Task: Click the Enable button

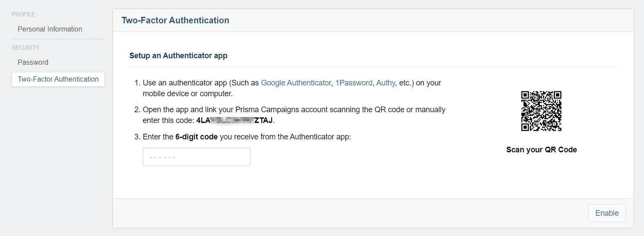Action: click(x=607, y=213)
